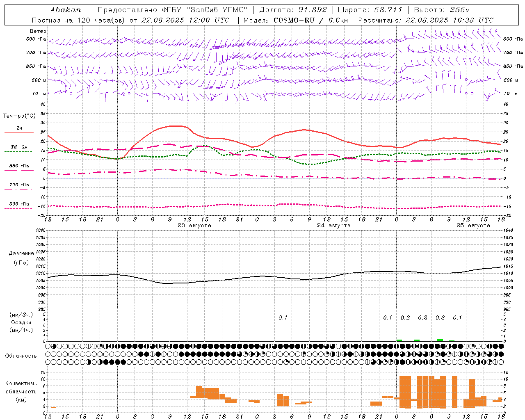Click the "(мм/1ч.)" precipitation unit label
Image resolution: width=525 pixels, height=420 pixels.
[21, 330]
